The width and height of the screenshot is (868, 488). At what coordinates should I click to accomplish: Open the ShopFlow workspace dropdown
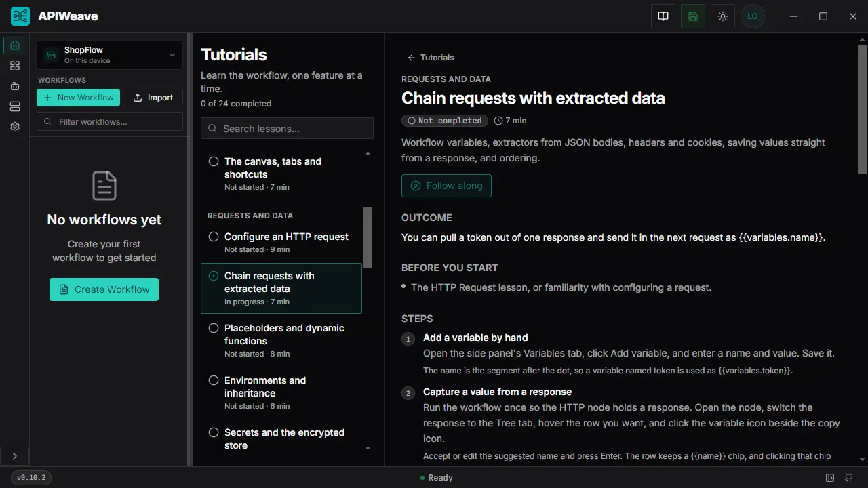(110, 55)
